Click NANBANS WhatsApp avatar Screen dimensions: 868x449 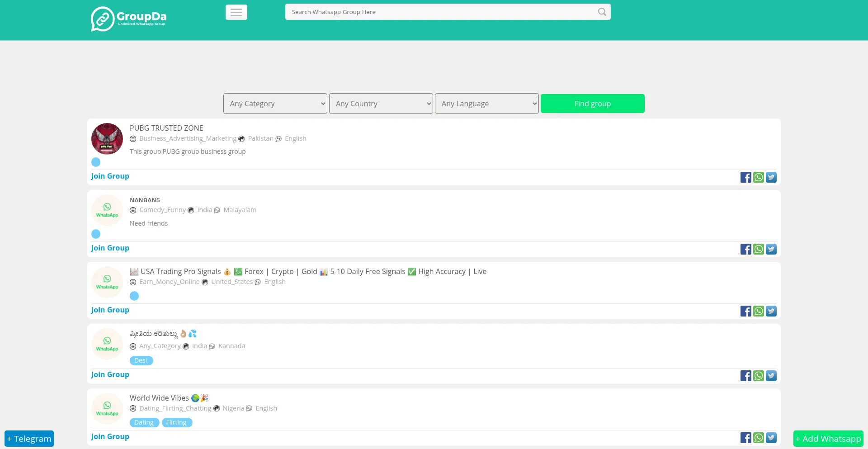107,210
